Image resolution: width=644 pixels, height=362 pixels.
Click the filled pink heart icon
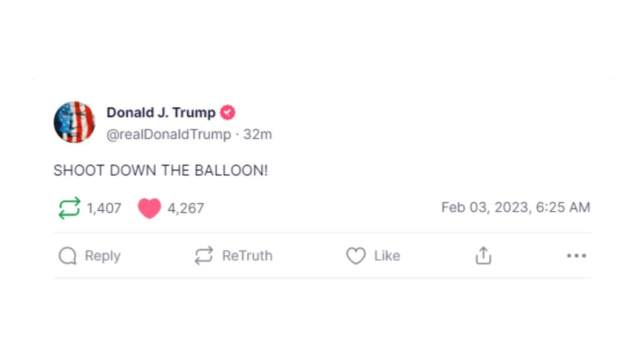tap(149, 208)
